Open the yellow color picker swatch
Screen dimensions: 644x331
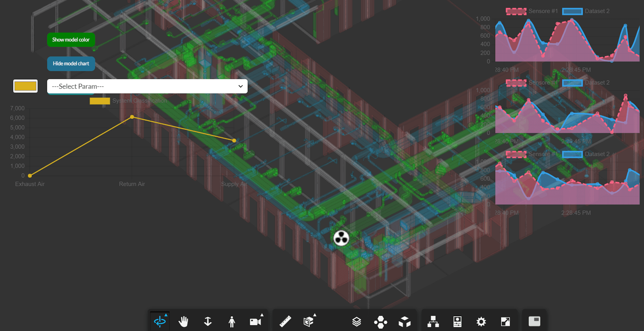[25, 86]
